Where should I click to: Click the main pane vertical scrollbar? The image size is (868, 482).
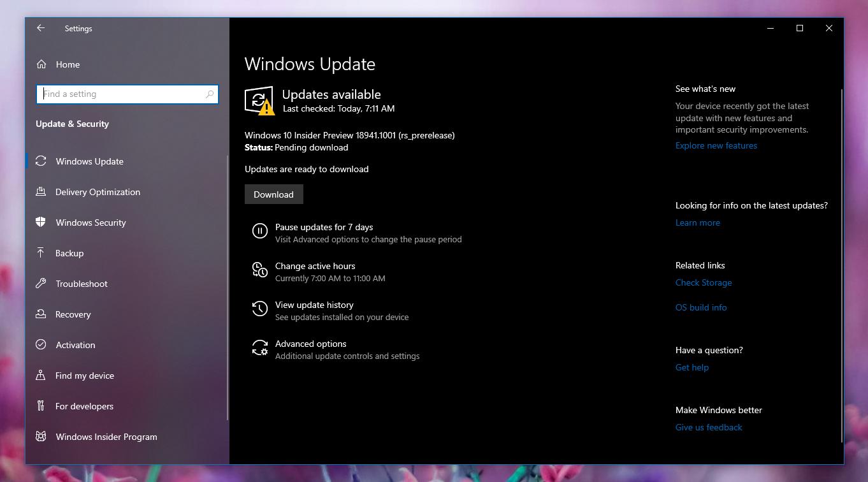click(842, 265)
